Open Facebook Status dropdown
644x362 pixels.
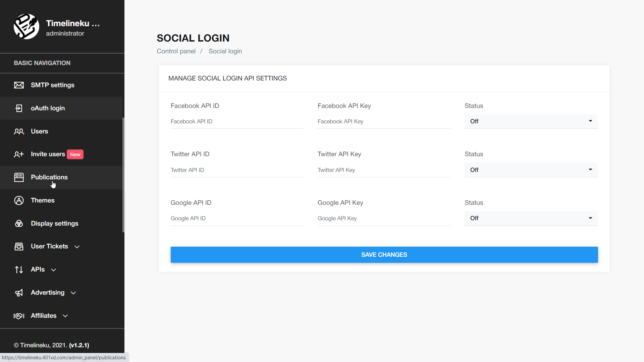click(531, 121)
